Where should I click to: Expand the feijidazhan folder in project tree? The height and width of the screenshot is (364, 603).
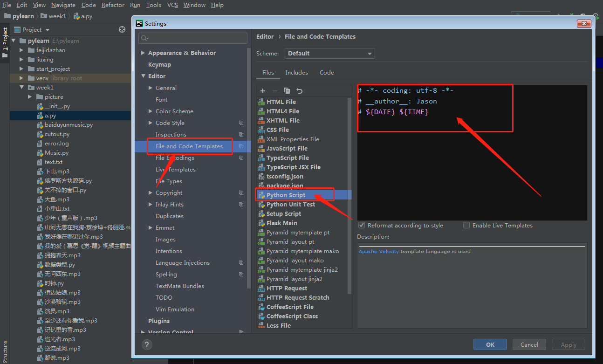click(21, 50)
